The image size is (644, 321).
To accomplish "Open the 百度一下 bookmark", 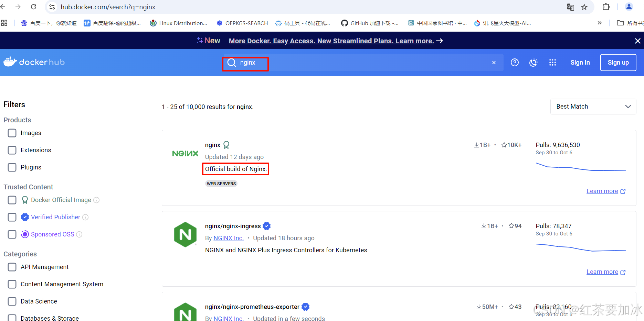I will point(49,23).
